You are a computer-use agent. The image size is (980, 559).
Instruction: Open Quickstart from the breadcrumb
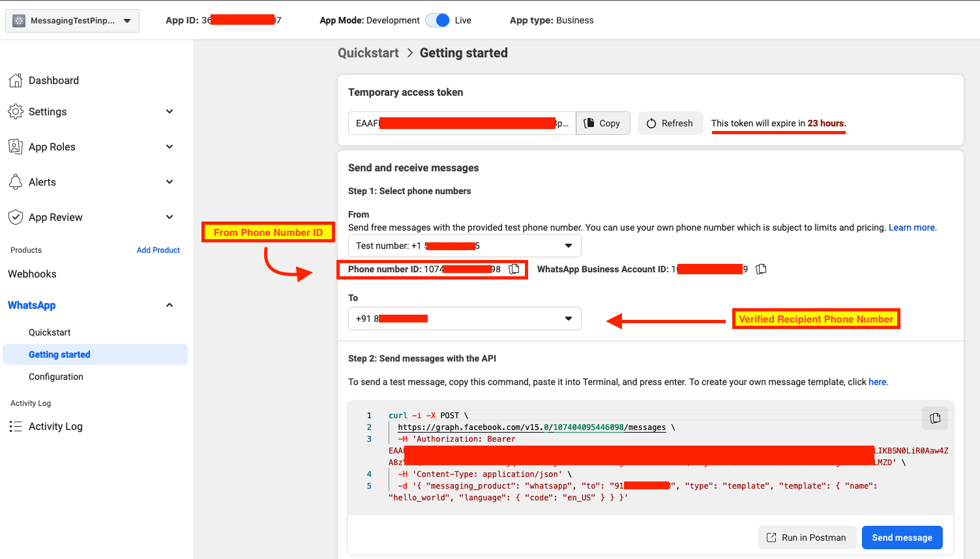pyautogui.click(x=368, y=53)
